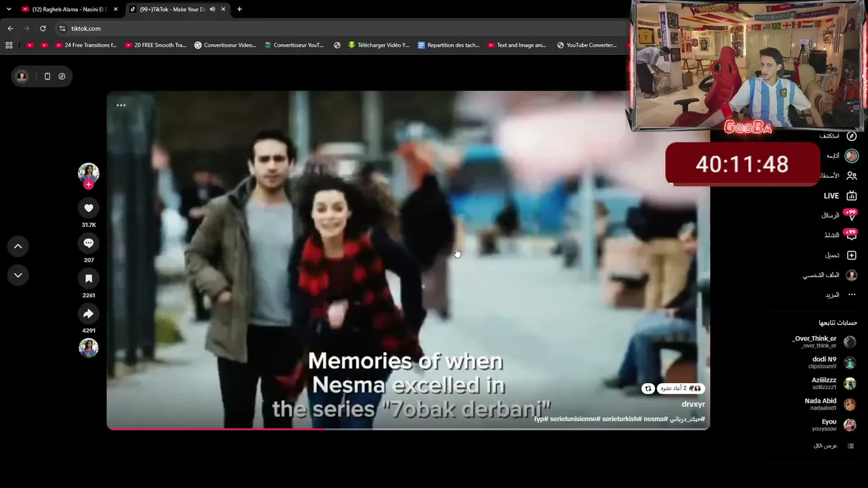Screen dimensions: 868x488
Task: Open the 'Text and Image ani...' bookmark
Action: point(517,45)
